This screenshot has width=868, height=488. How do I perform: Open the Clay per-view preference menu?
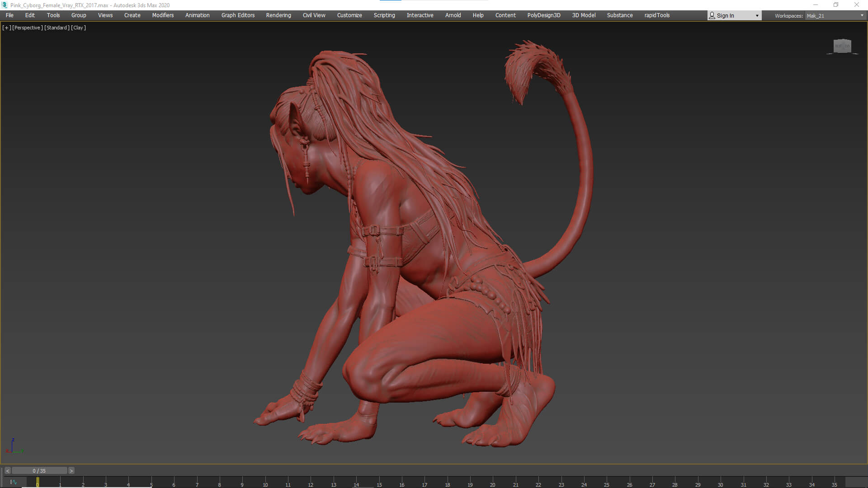click(x=78, y=28)
